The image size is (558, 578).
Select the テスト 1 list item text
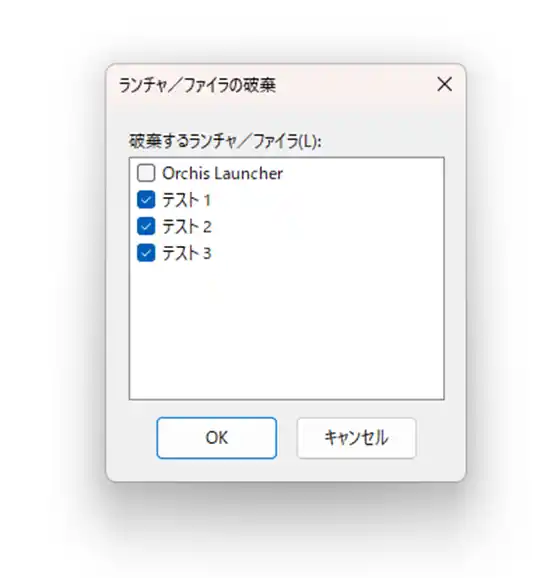[x=186, y=200]
